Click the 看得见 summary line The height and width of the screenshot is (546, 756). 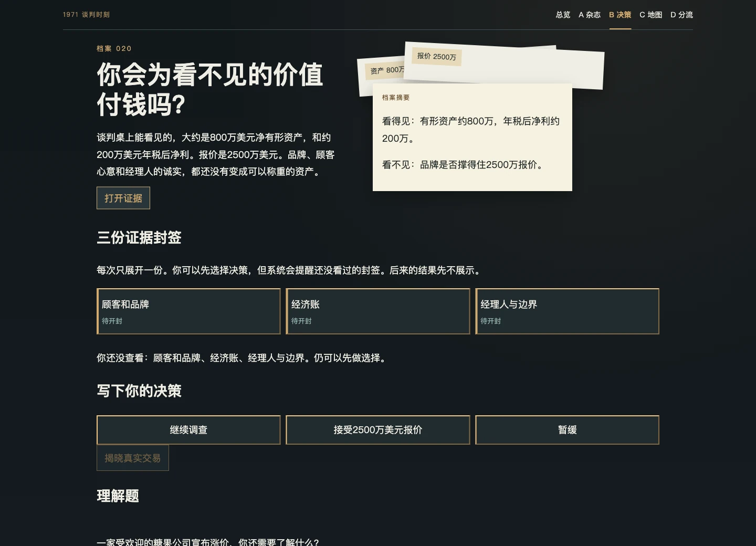471,130
